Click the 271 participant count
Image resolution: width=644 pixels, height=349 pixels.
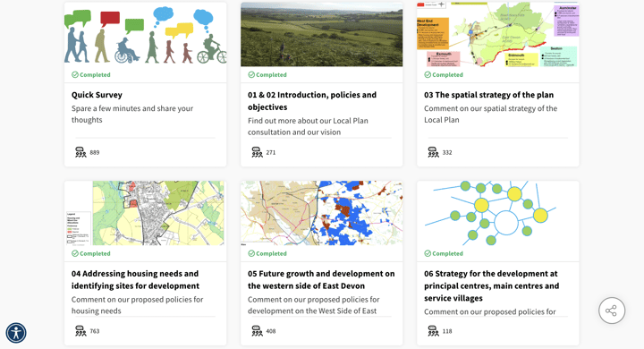[271, 152]
